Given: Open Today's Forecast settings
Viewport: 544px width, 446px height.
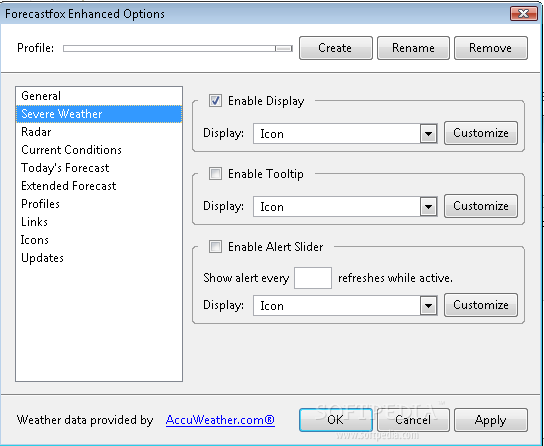Looking at the screenshot, I should (99, 168).
